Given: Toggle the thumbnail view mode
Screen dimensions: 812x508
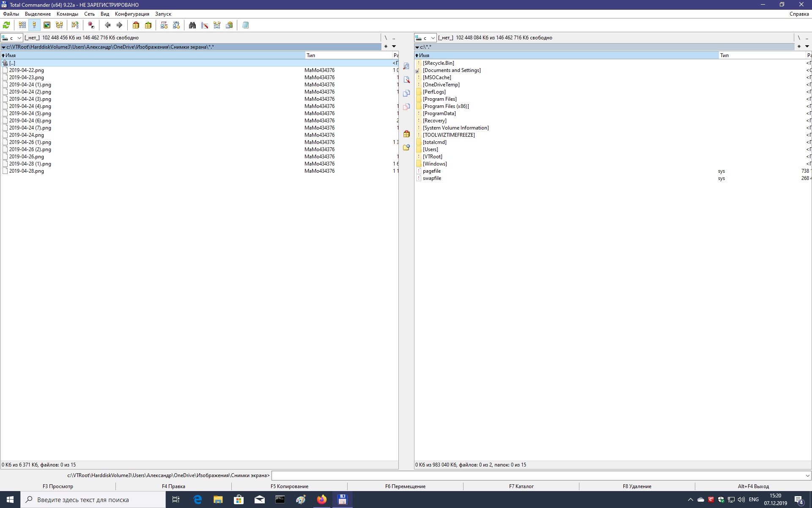Looking at the screenshot, I should (x=47, y=25).
